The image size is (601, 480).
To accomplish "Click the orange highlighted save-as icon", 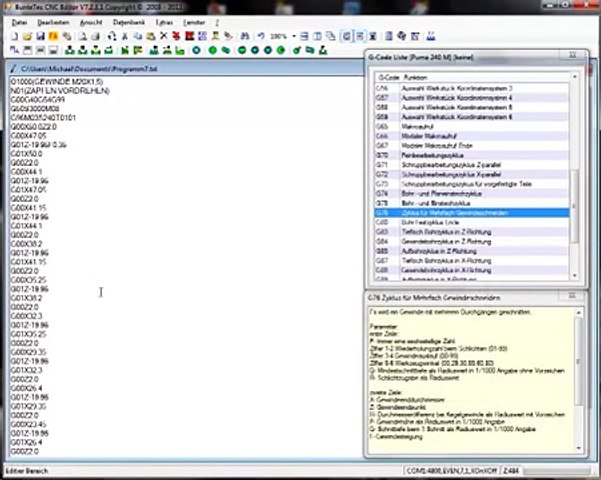I will 53,36.
